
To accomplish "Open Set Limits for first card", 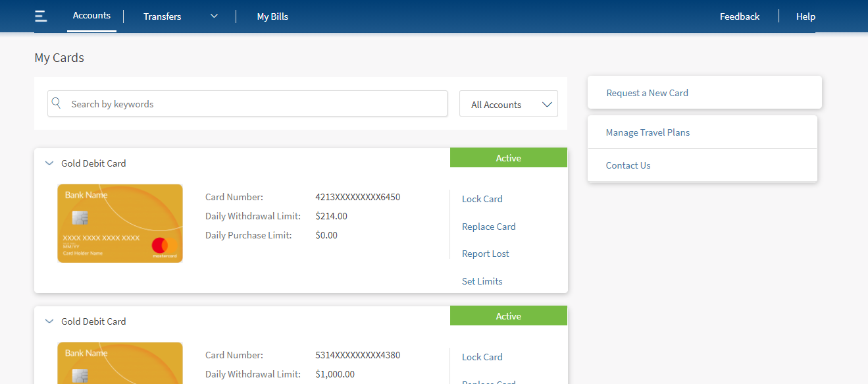I will click(482, 281).
